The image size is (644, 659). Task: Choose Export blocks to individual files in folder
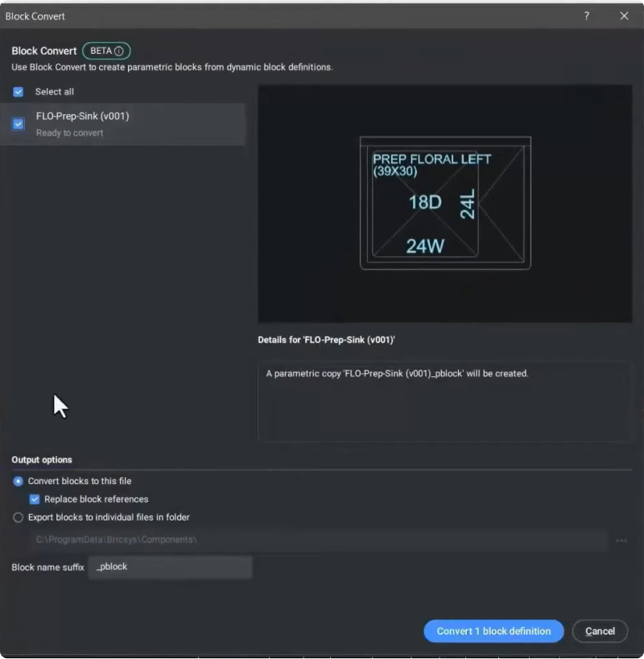tap(18, 517)
